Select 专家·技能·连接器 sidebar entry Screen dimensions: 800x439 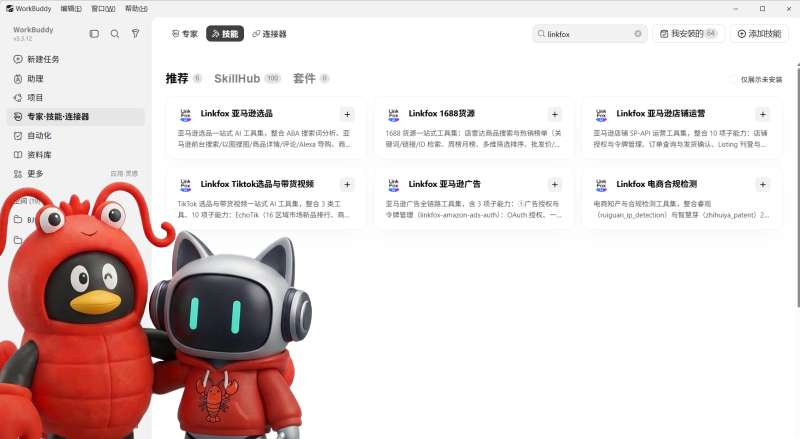point(76,116)
